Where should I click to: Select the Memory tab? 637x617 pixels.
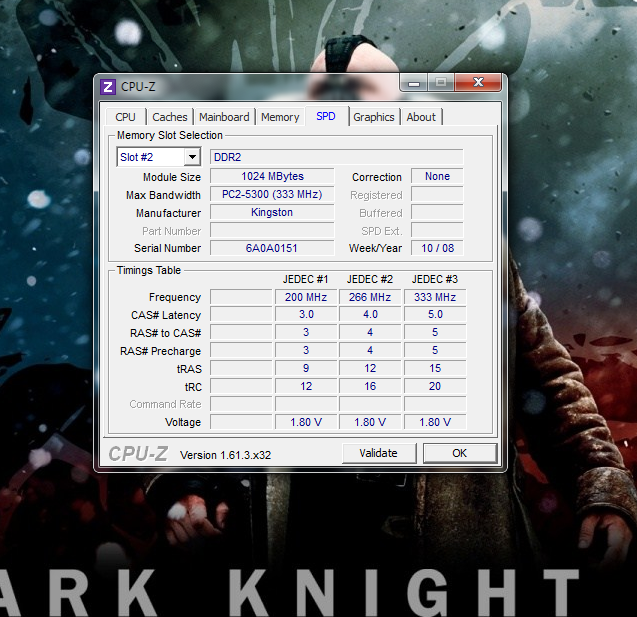(280, 117)
